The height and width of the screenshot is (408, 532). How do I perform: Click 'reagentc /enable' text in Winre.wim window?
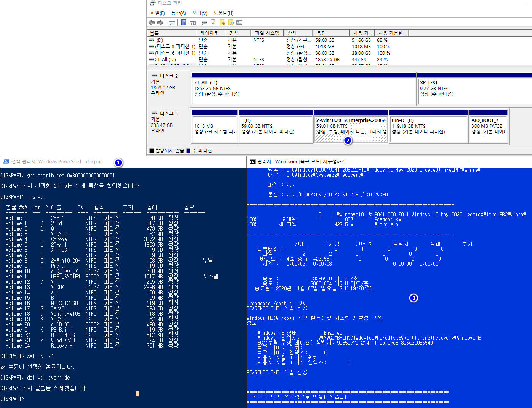point(271,304)
